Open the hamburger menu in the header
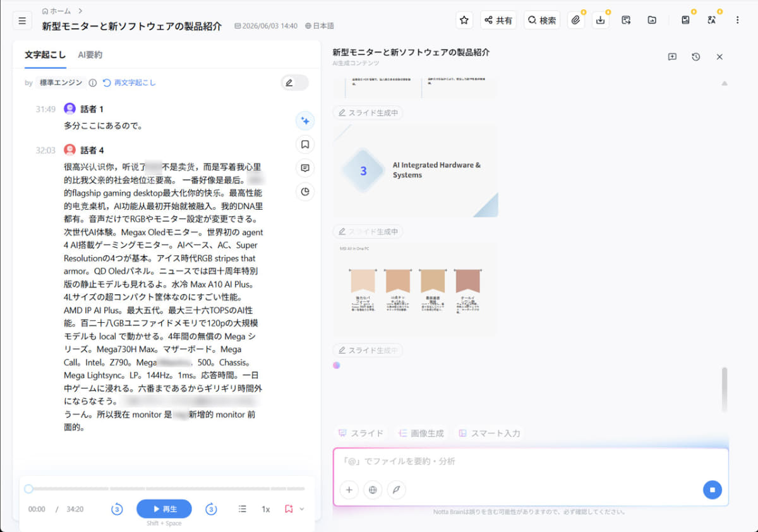This screenshot has width=758, height=532. tap(22, 20)
